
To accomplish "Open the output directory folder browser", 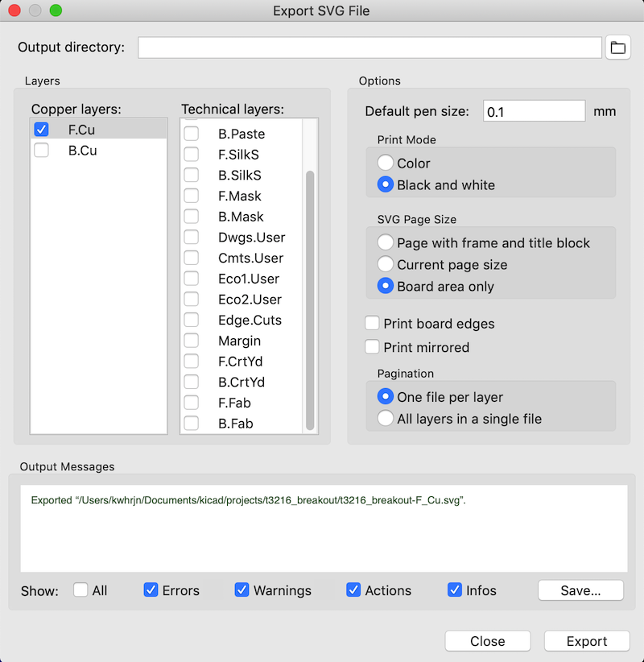I will pyautogui.click(x=617, y=48).
